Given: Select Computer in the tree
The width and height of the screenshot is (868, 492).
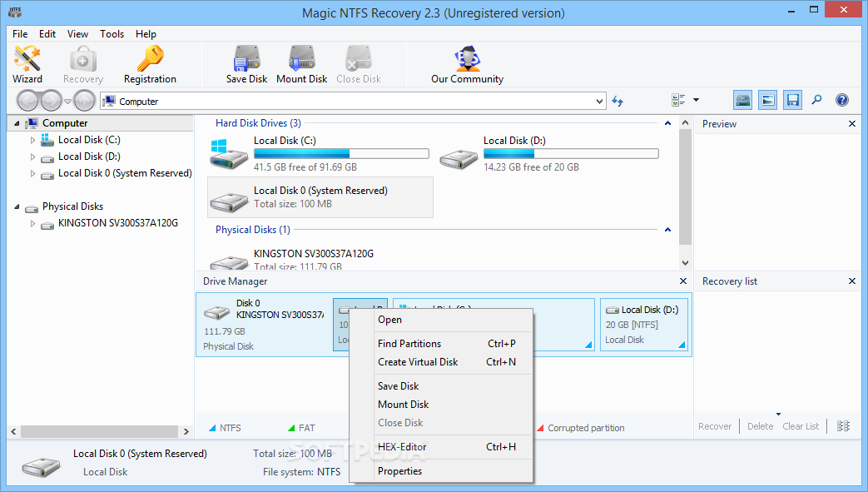Looking at the screenshot, I should click(65, 123).
